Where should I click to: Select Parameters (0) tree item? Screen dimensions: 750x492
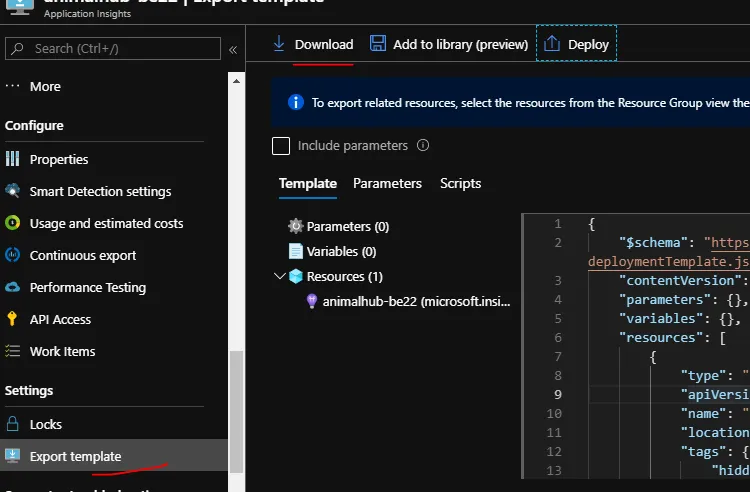pyautogui.click(x=348, y=226)
